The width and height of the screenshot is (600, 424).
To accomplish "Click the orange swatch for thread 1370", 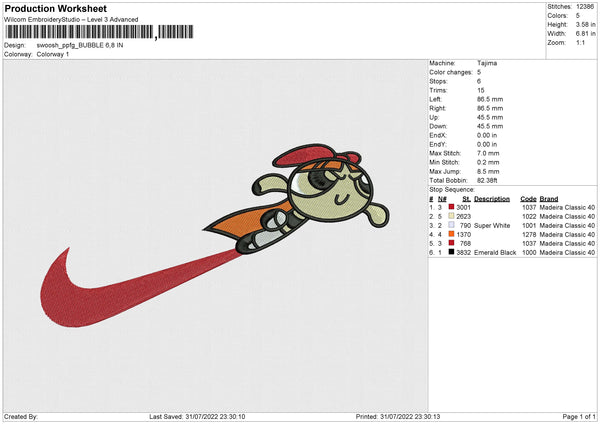I will (452, 234).
